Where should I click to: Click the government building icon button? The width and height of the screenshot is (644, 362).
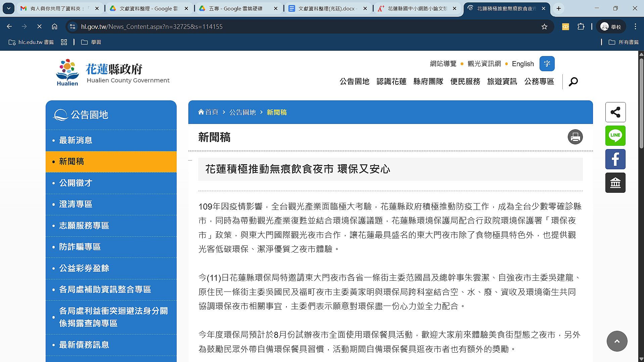pos(615,183)
